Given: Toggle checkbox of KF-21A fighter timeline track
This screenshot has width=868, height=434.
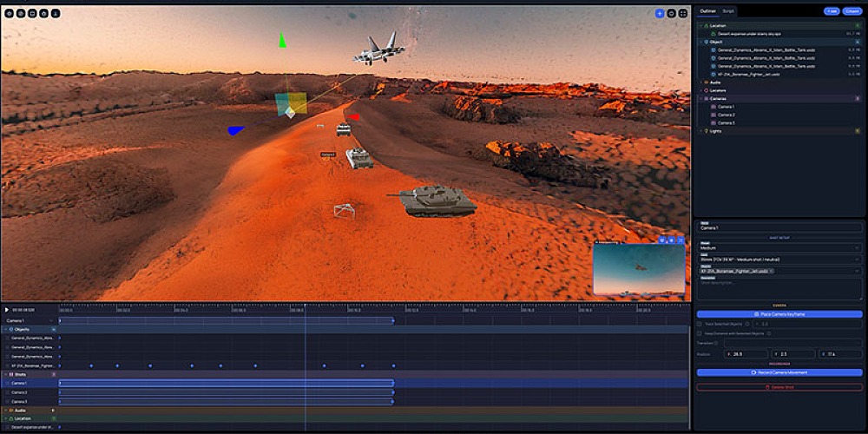Looking at the screenshot, I should coord(8,366).
